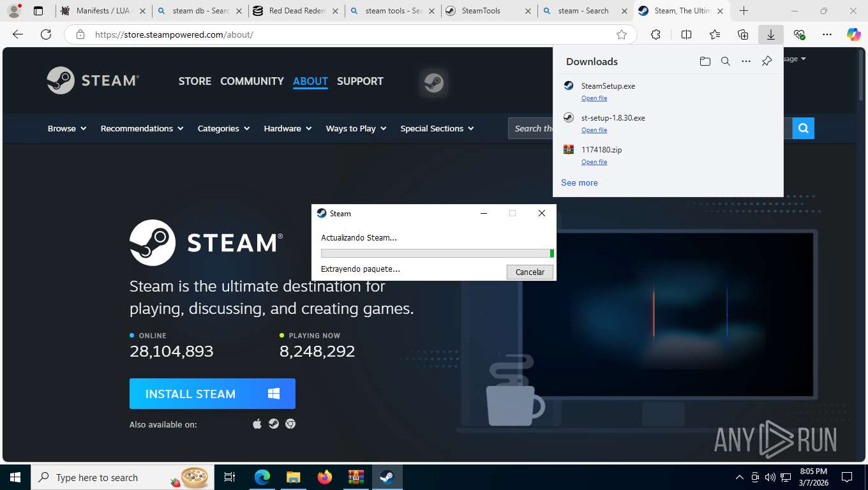This screenshot has width=868, height=490.
Task: Switch to the steam db search tab
Action: [x=200, y=11]
